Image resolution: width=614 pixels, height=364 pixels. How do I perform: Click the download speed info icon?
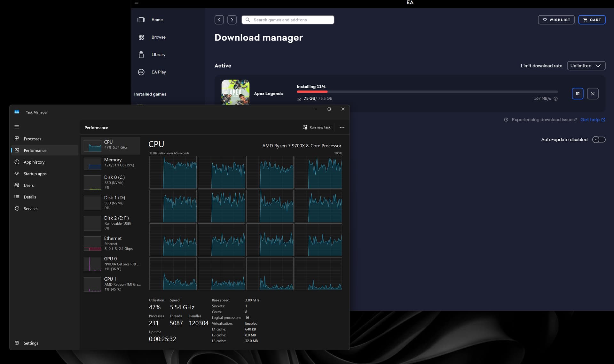pos(555,99)
